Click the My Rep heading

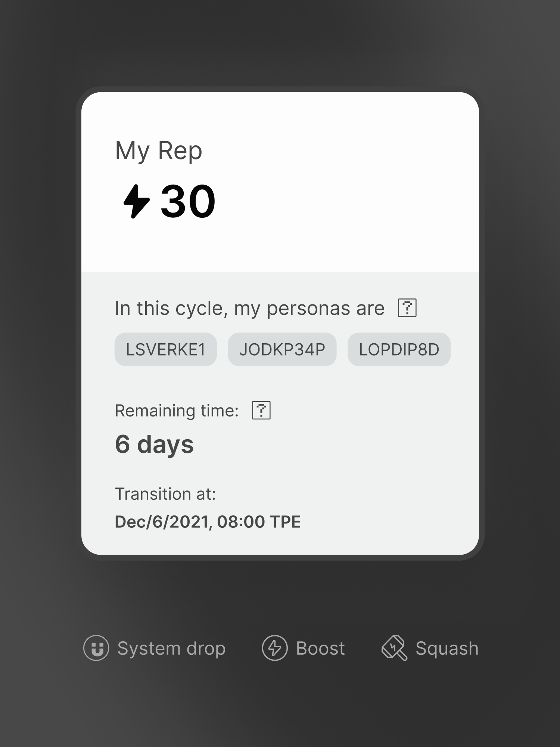click(159, 151)
